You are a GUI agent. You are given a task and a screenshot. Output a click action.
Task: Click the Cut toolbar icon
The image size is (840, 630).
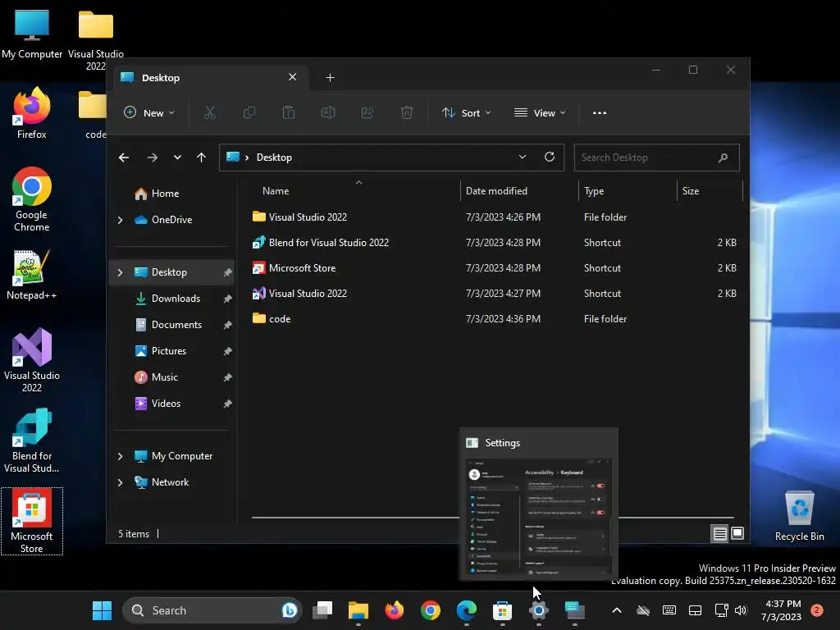[209, 112]
